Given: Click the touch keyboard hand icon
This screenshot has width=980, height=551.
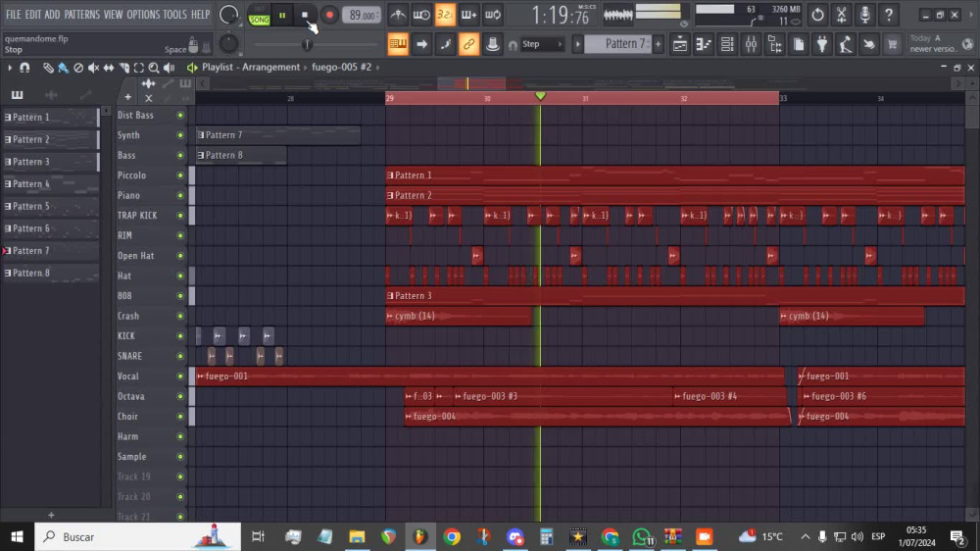Looking at the screenshot, I should (869, 44).
